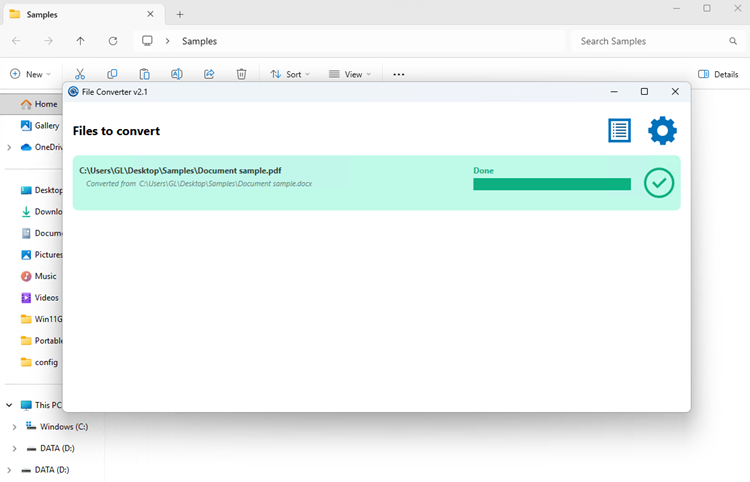Expand the Windows (C:) drive node

14,427
